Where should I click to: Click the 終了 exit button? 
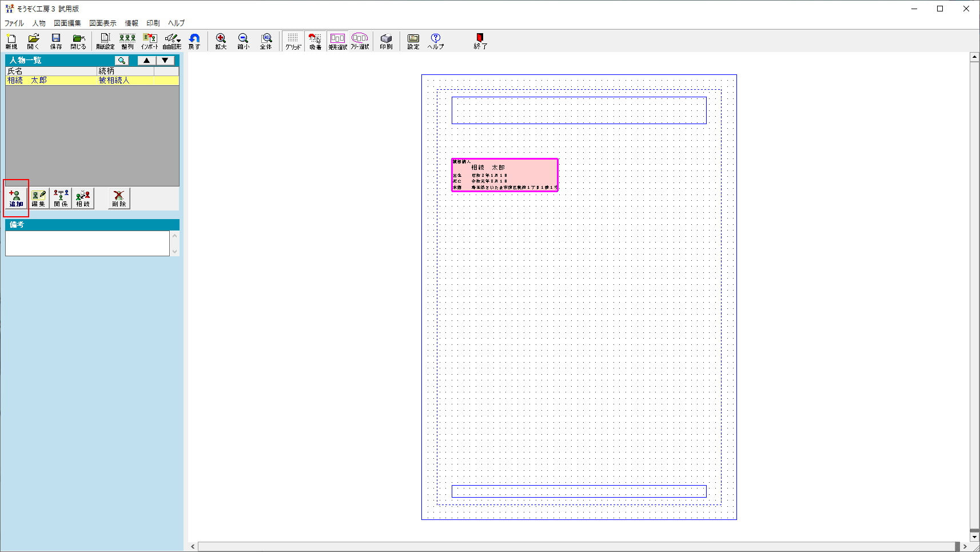point(480,41)
